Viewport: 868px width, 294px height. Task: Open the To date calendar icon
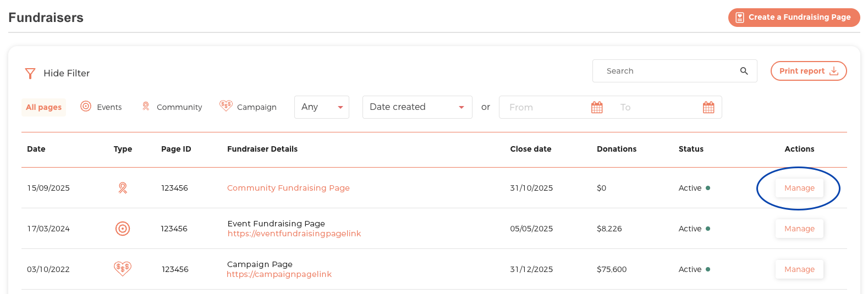coord(708,107)
